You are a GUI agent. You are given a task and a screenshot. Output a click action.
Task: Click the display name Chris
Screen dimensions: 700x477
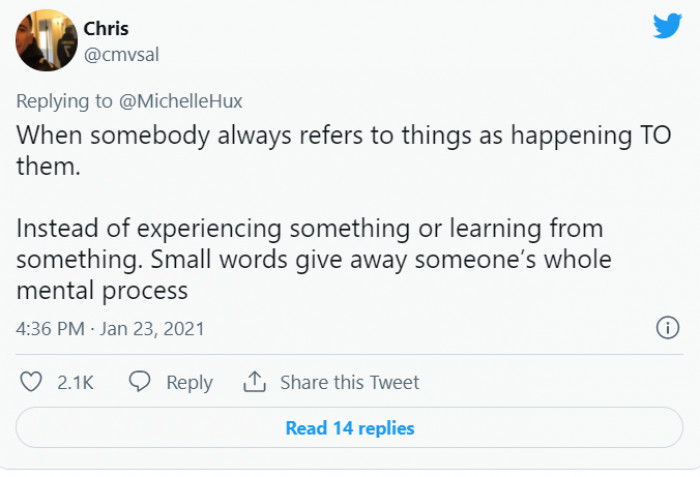(x=106, y=28)
